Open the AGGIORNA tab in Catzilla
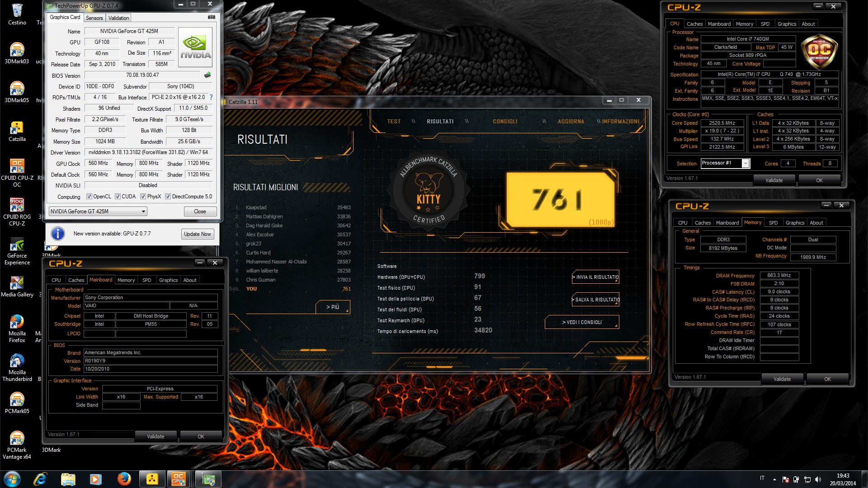Screen dimensions: 868x488 (x=571, y=122)
